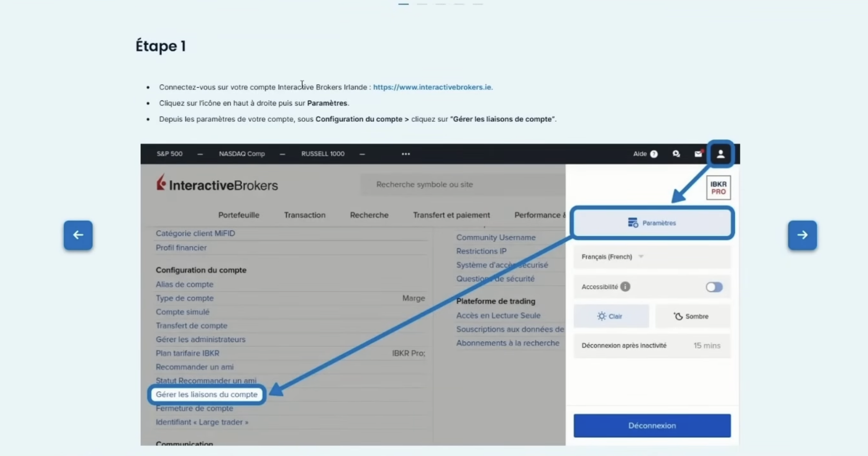The height and width of the screenshot is (456, 868).
Task: Click the Marge account type value
Action: (414, 298)
